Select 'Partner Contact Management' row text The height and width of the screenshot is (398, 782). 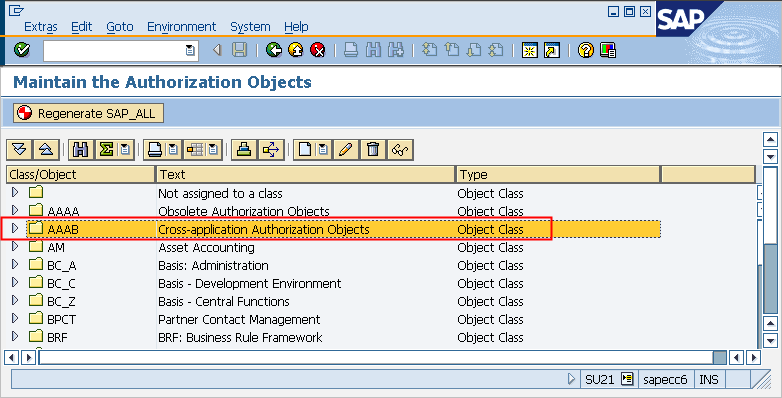pos(239,319)
